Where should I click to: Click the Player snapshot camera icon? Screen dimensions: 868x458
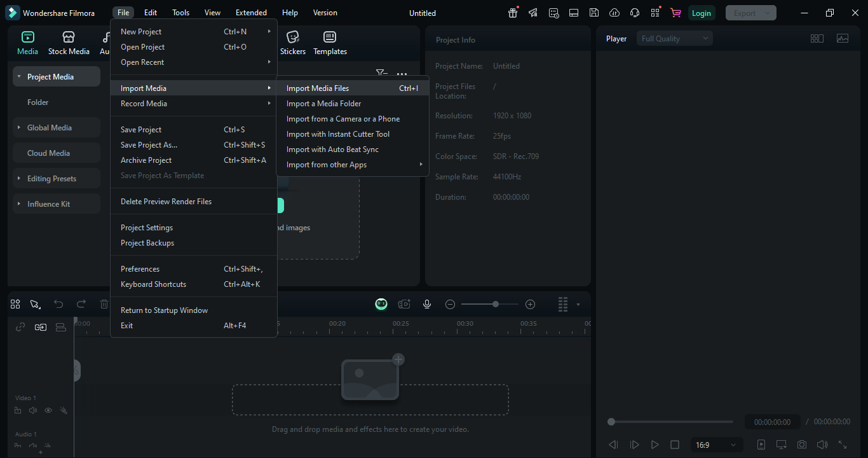(802, 445)
